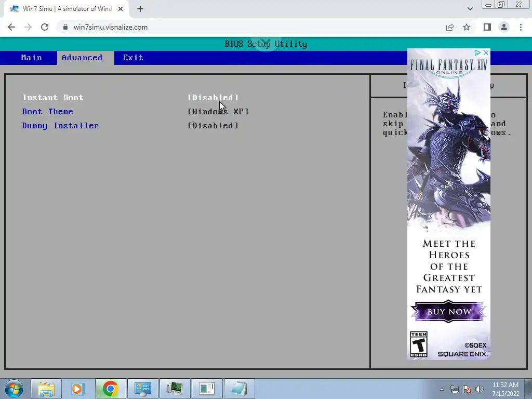Share this page using the share icon
This screenshot has height=399, width=532.
click(x=450, y=27)
